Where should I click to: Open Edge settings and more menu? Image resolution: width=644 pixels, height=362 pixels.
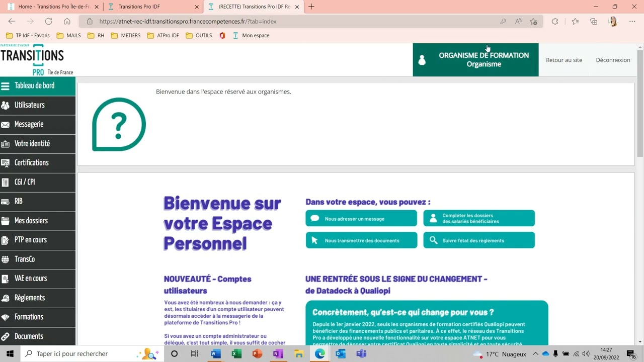coord(632,22)
